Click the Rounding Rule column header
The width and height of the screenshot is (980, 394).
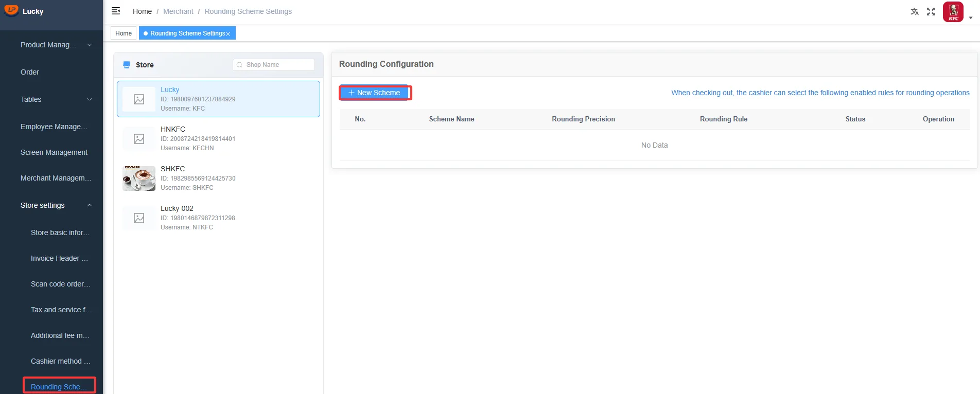[x=724, y=119]
